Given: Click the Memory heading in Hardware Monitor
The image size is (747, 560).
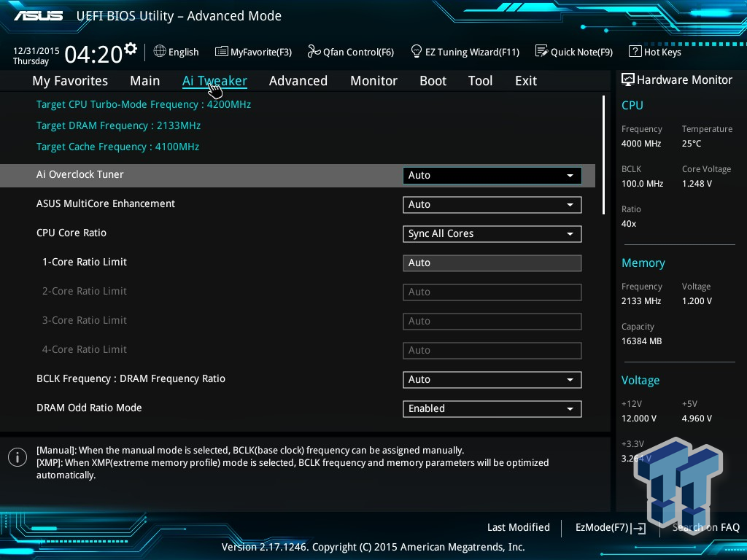Looking at the screenshot, I should [643, 262].
